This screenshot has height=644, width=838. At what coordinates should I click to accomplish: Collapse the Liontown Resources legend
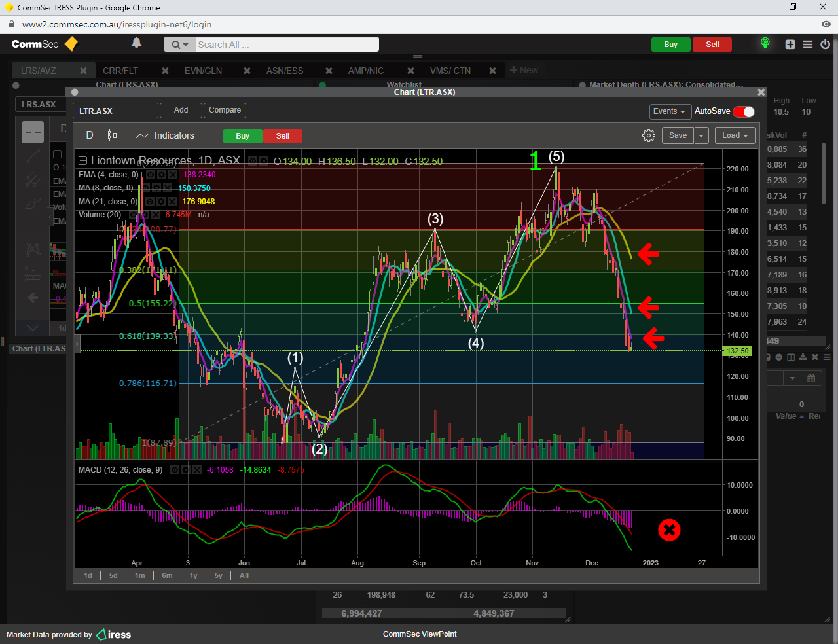point(82,161)
